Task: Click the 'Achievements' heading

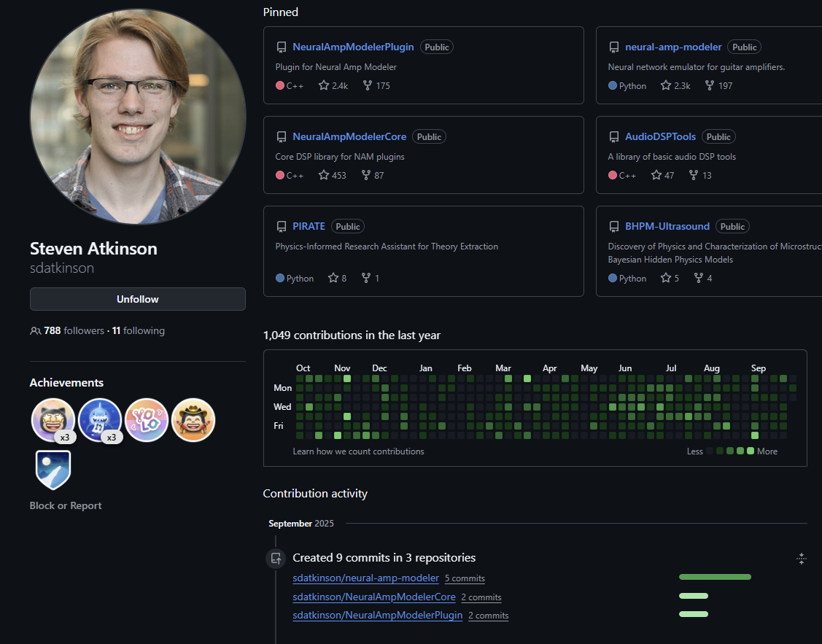Action: [x=66, y=382]
